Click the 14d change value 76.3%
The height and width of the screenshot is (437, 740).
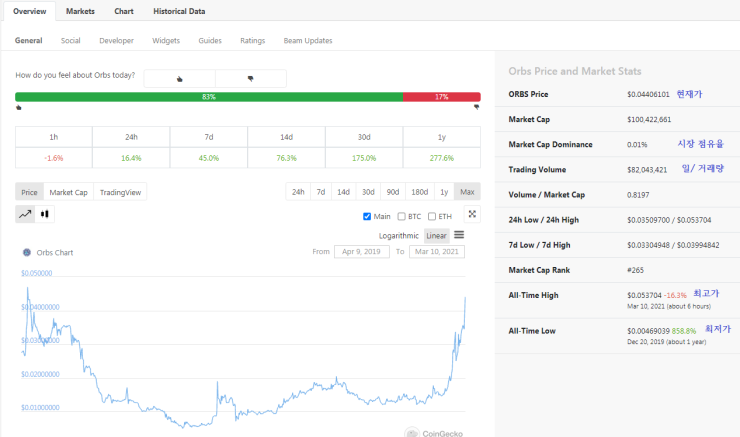(x=286, y=158)
